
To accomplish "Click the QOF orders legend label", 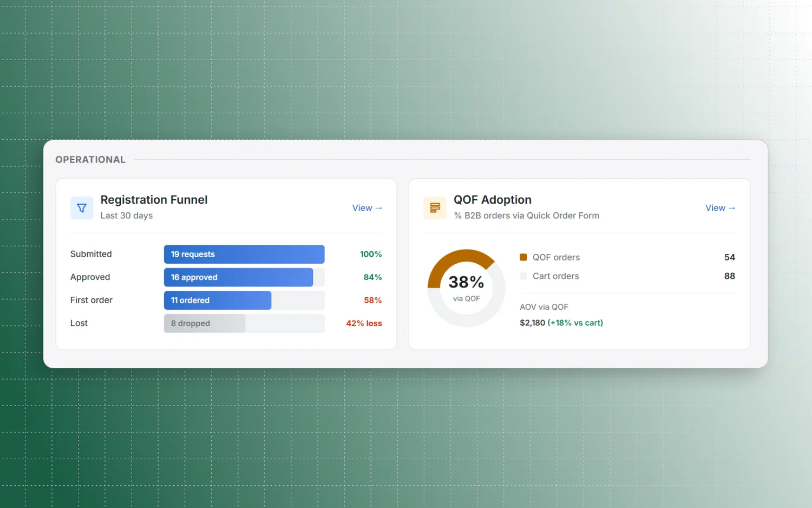I will pos(556,257).
